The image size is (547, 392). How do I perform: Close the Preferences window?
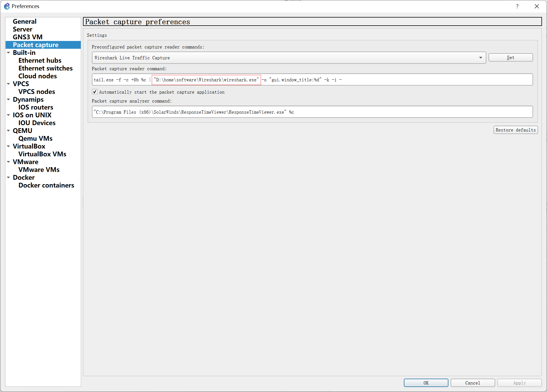coord(537,6)
